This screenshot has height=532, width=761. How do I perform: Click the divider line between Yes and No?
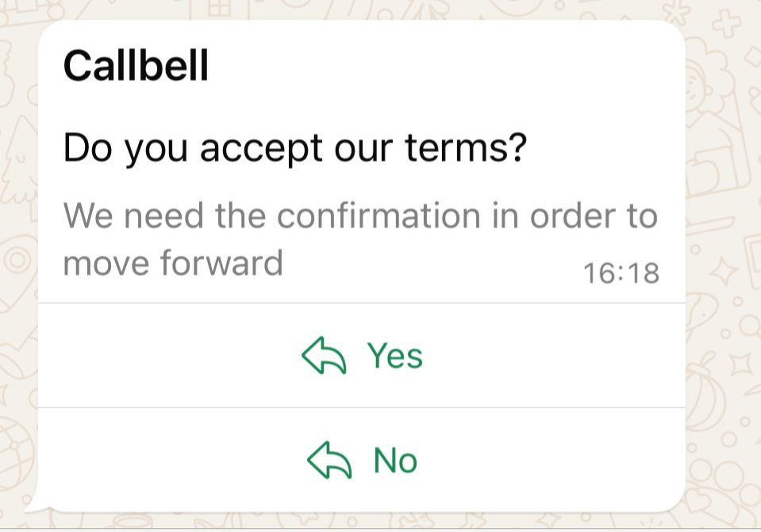(362, 408)
